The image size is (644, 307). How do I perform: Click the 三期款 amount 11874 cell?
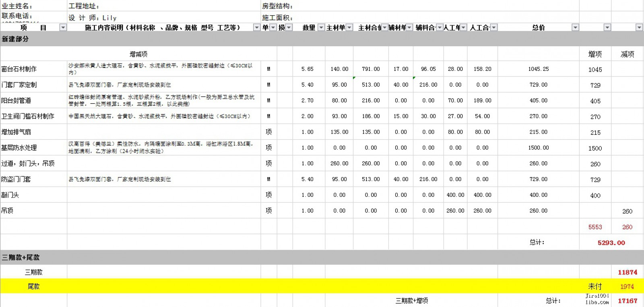click(627, 272)
